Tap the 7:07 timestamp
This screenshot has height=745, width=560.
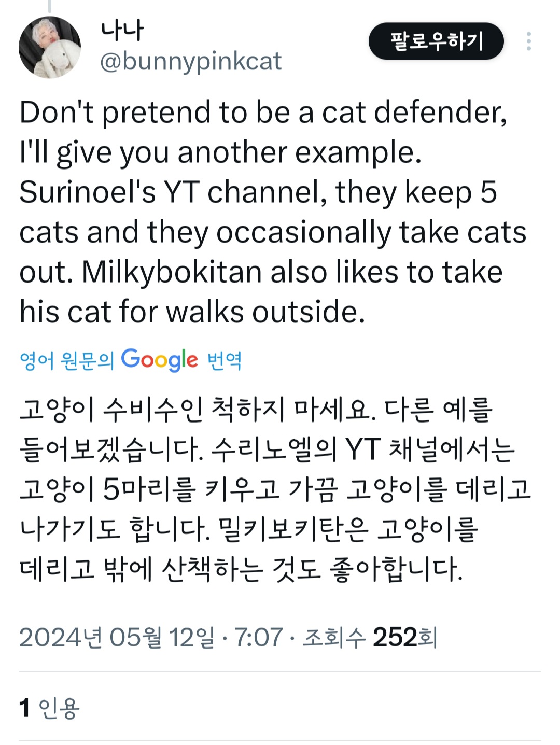click(x=259, y=638)
